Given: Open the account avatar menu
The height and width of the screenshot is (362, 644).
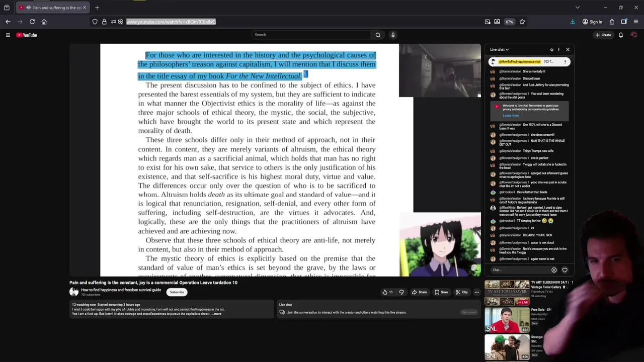Looking at the screenshot, I should coord(633,35).
